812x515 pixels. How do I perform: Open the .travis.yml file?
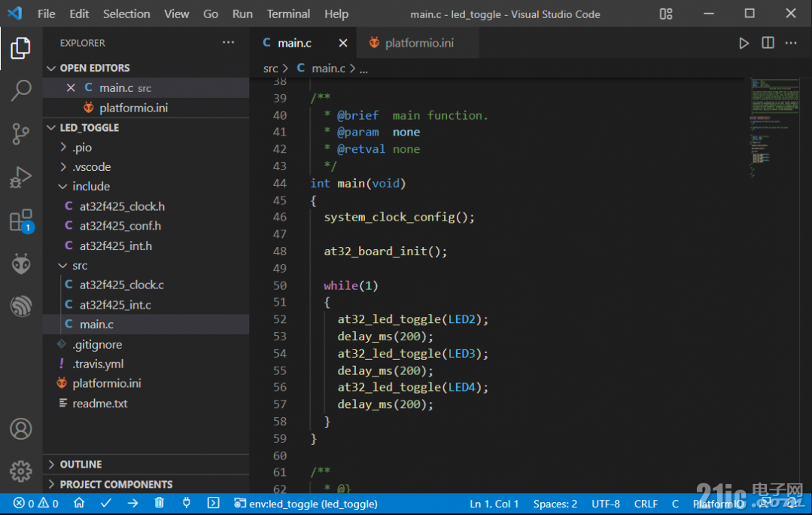point(146,364)
